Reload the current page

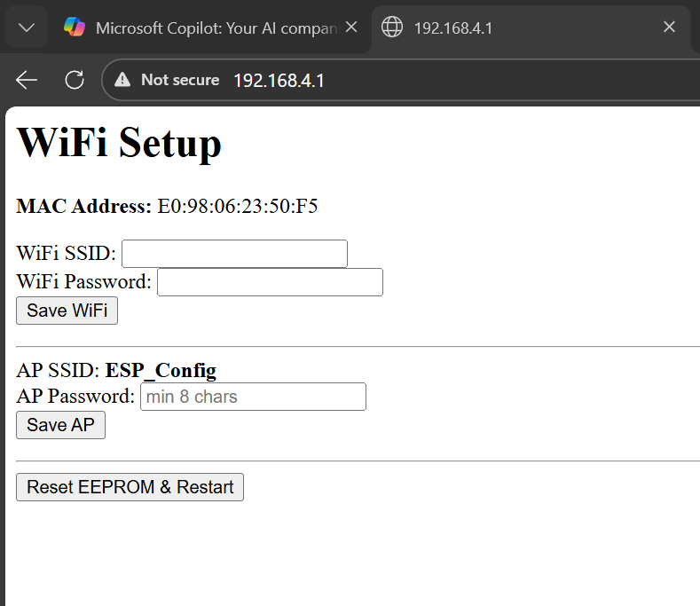pyautogui.click(x=75, y=80)
